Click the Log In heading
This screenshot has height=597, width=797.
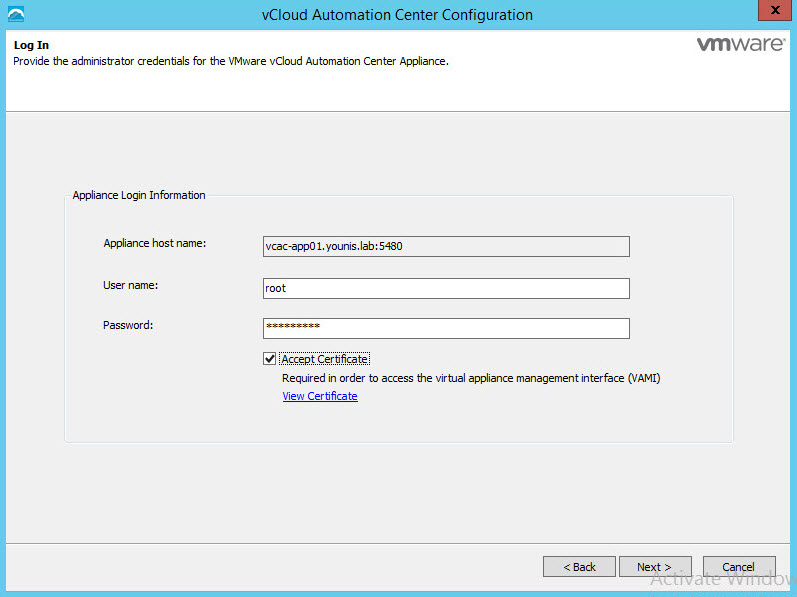31,46
